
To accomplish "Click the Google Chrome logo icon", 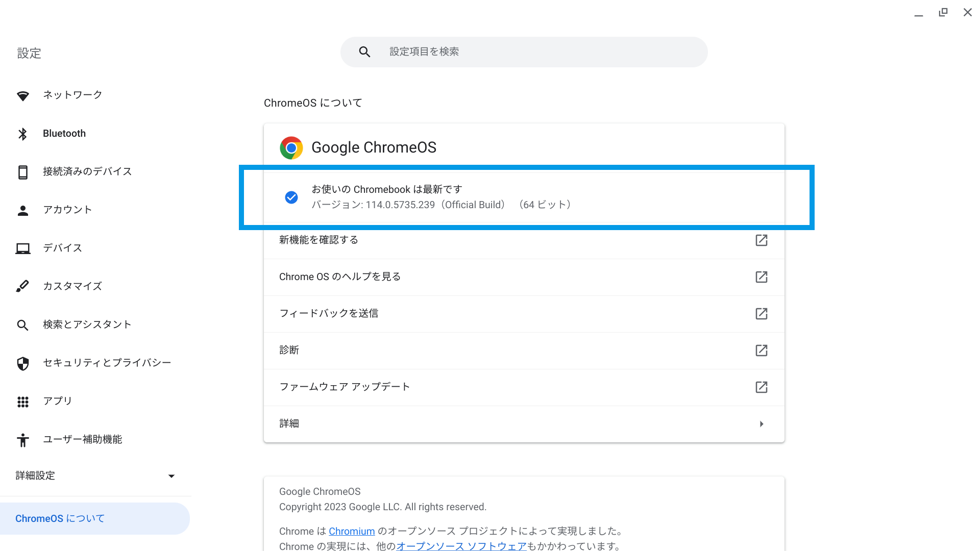I will coord(291,148).
